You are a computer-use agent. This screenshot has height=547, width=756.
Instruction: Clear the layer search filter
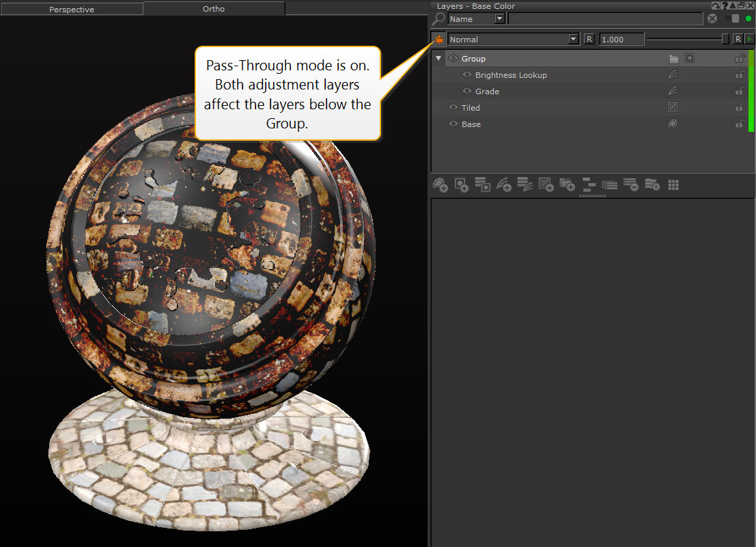coord(712,19)
